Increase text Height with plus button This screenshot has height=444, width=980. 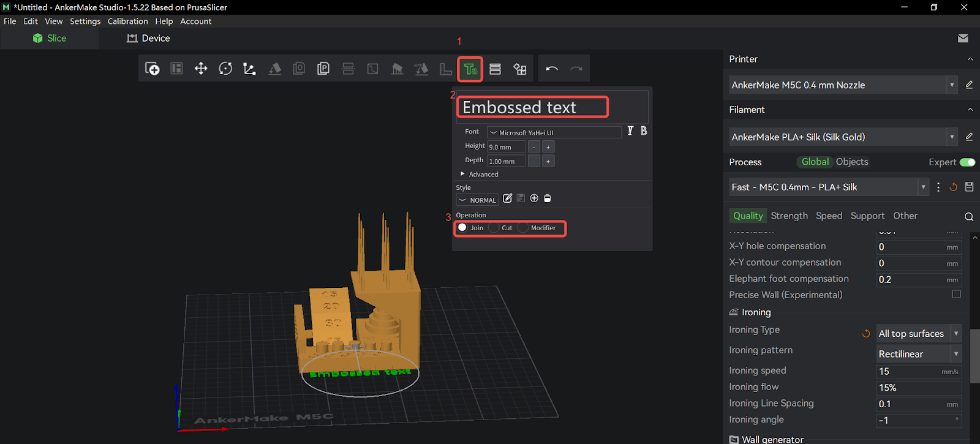(x=548, y=147)
